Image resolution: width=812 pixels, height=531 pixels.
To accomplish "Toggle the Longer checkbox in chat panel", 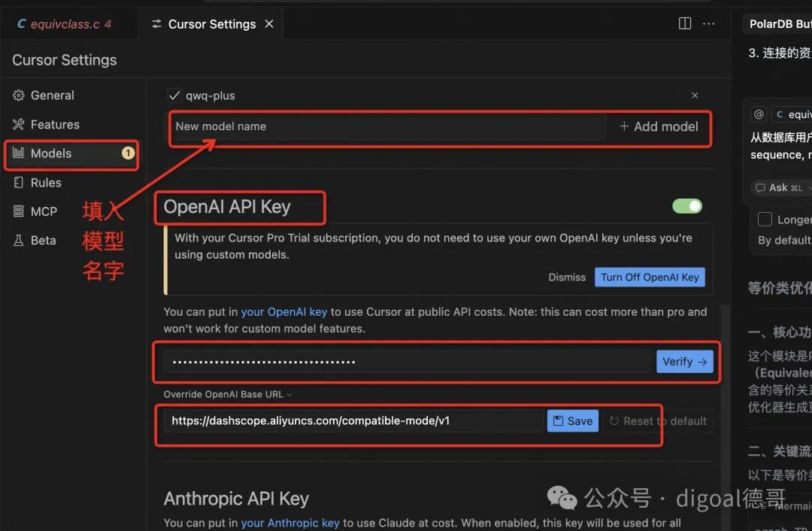I will click(765, 219).
